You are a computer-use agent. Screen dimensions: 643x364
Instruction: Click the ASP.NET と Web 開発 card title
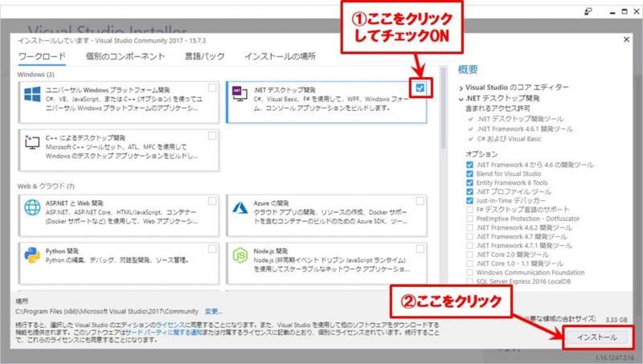(75, 203)
